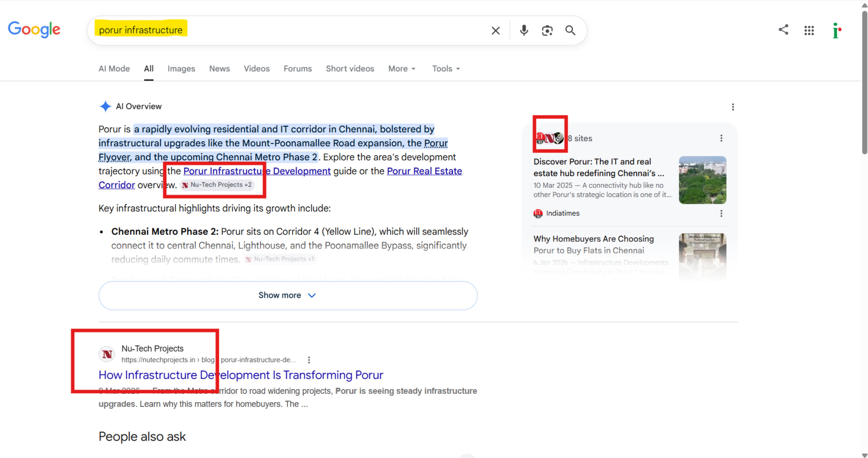Select the All results tab

point(149,69)
